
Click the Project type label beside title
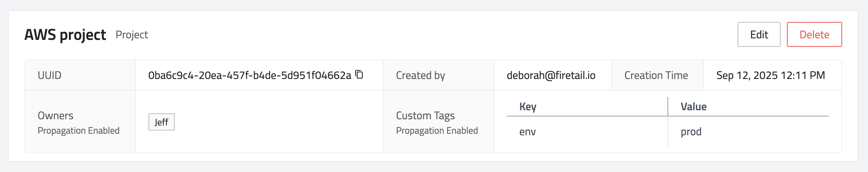click(132, 35)
